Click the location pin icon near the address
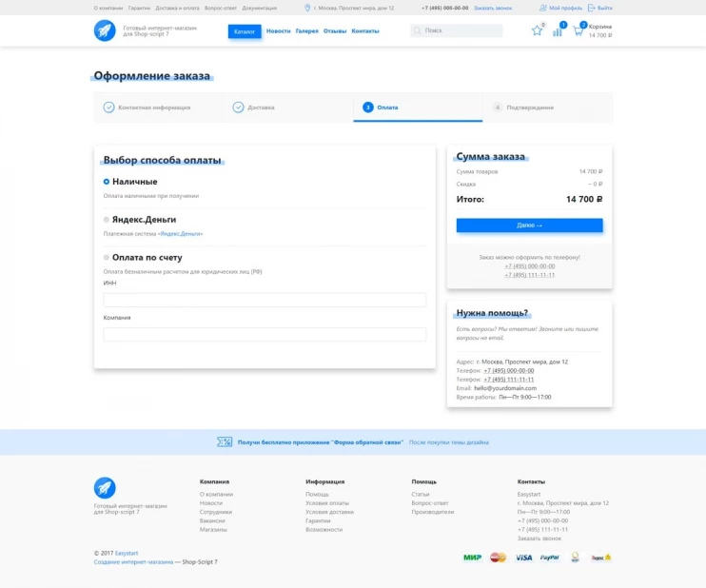 coord(307,8)
